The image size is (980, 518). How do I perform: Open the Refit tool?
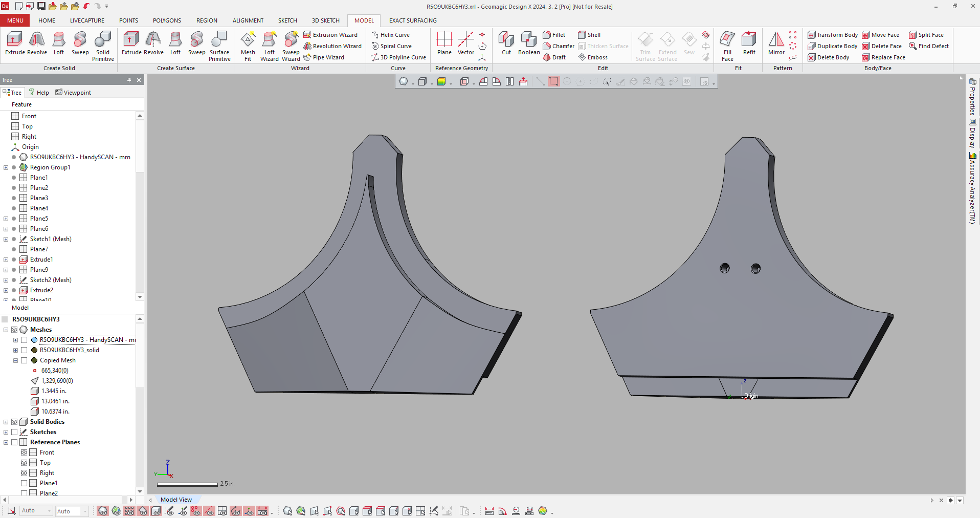pos(749,44)
